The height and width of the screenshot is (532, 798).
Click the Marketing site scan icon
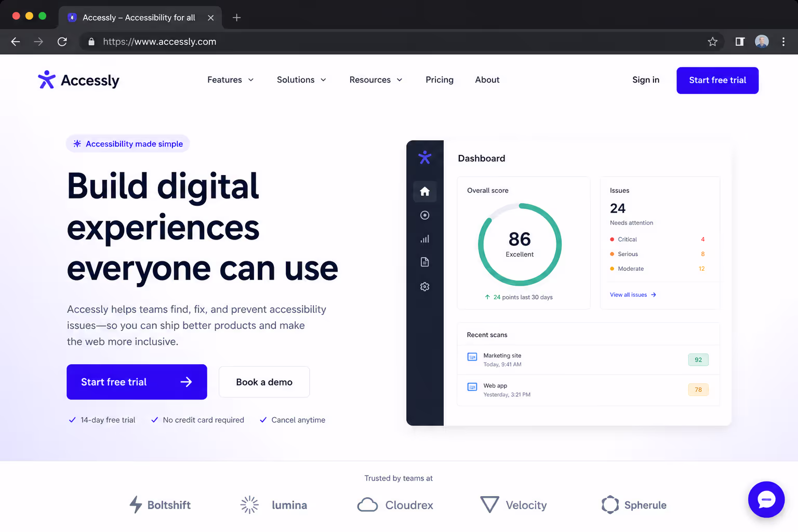pos(472,357)
